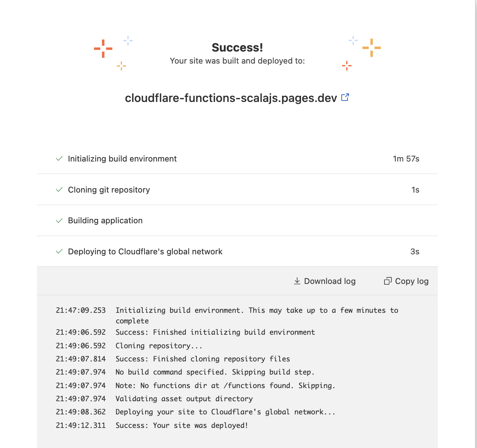Click the 21:47:09.253 log timestamp

[81, 310]
